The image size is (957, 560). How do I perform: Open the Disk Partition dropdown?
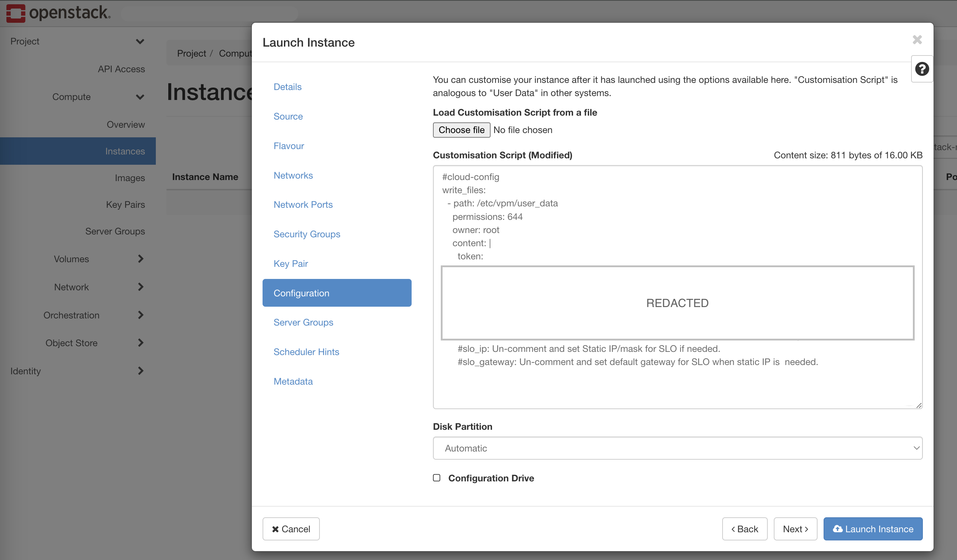(x=677, y=448)
